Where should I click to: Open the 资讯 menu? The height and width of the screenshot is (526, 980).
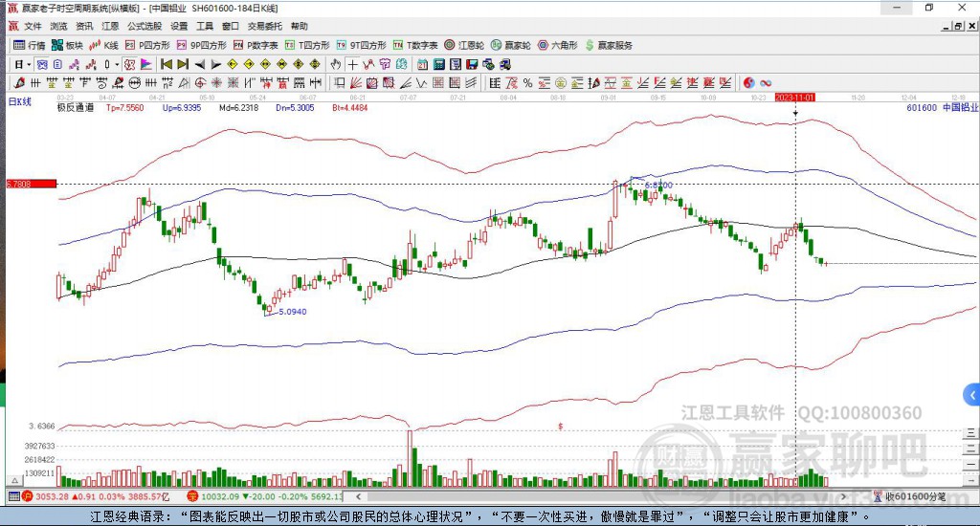click(84, 26)
